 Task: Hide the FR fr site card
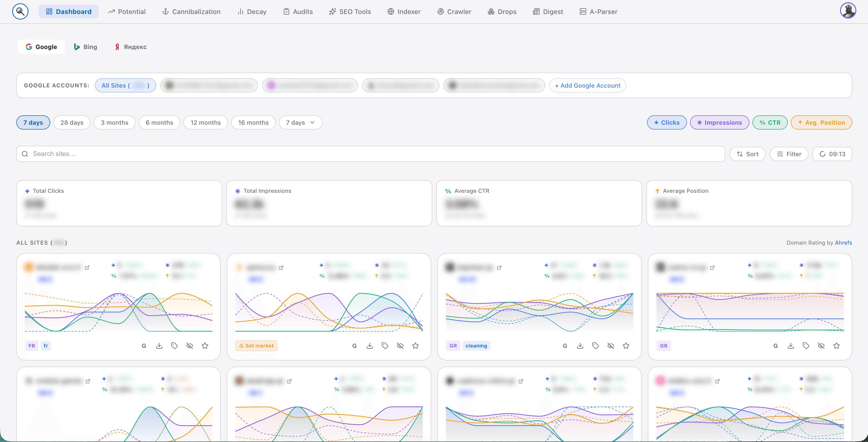click(190, 345)
